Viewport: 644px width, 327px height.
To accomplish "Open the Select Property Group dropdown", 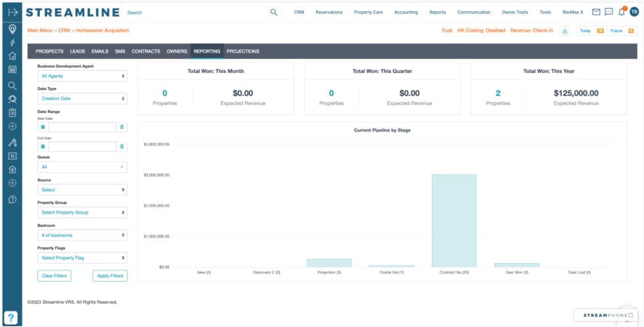I will [82, 213].
